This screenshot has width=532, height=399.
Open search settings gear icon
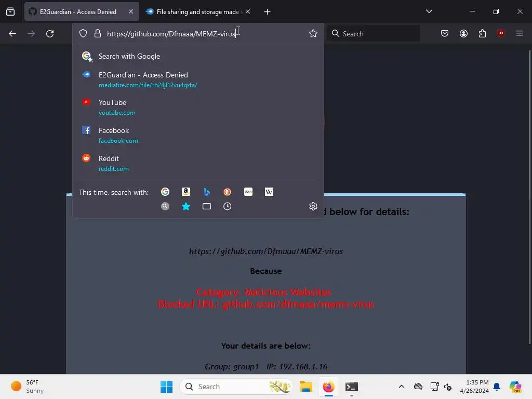coord(313,206)
